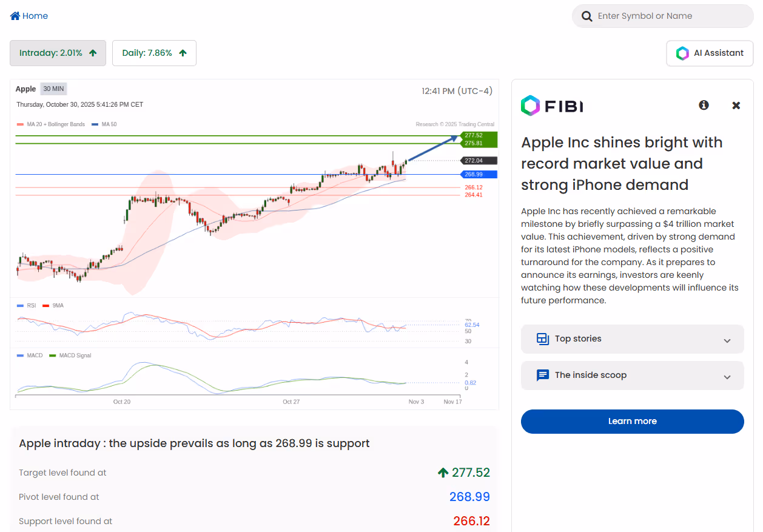Click the Oct 27 date axis label

(291, 402)
